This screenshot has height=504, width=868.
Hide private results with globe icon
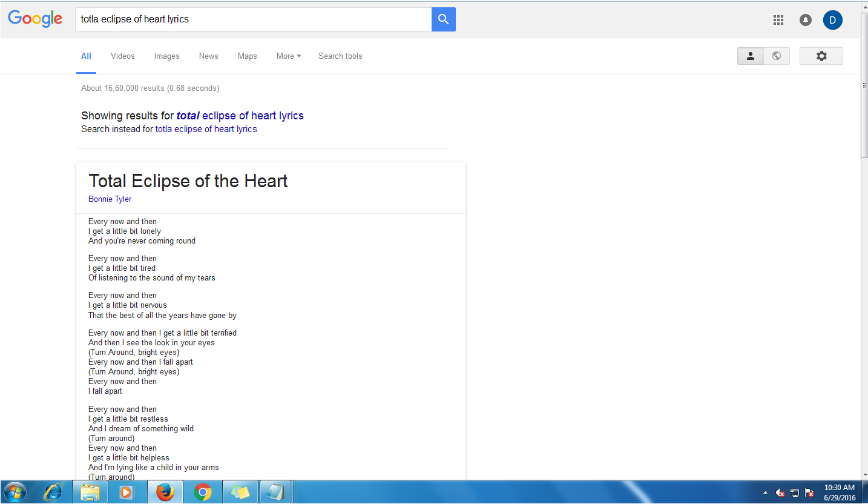coord(777,56)
